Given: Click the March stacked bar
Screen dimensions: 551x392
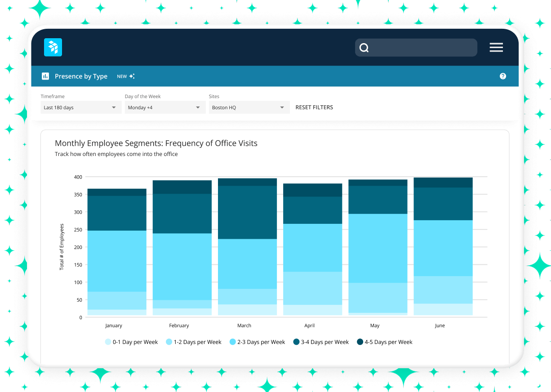Looking at the screenshot, I should pyautogui.click(x=247, y=247).
